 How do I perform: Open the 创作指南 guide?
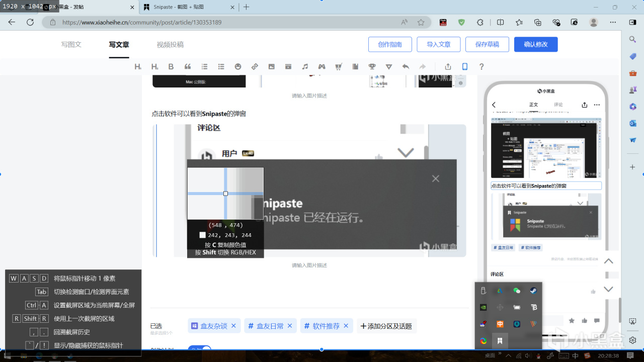[390, 44]
